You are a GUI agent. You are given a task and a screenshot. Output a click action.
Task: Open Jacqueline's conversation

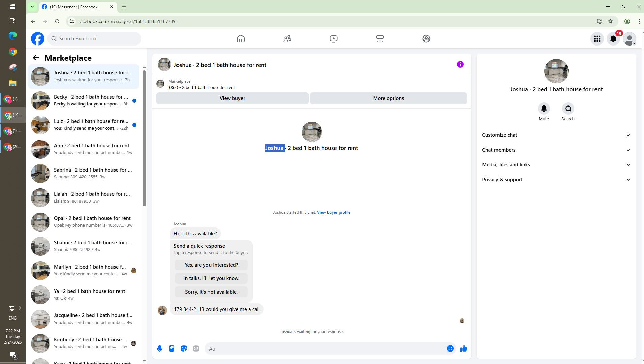(84, 319)
